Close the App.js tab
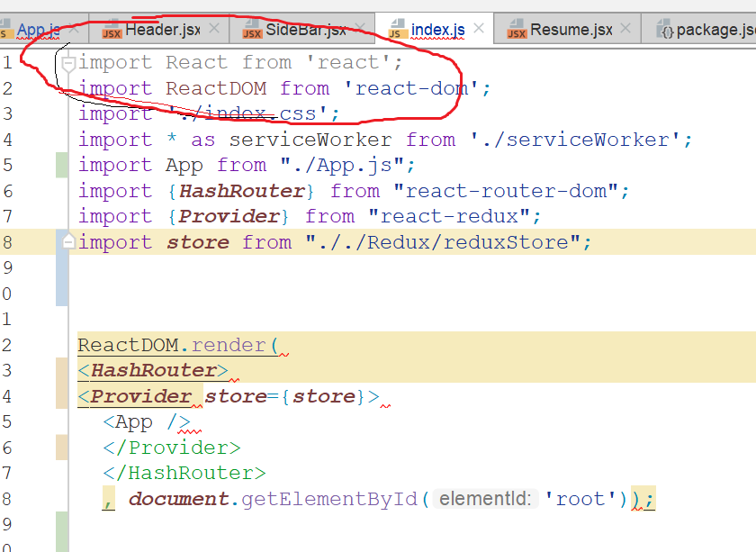756x552 pixels. pyautogui.click(x=74, y=29)
